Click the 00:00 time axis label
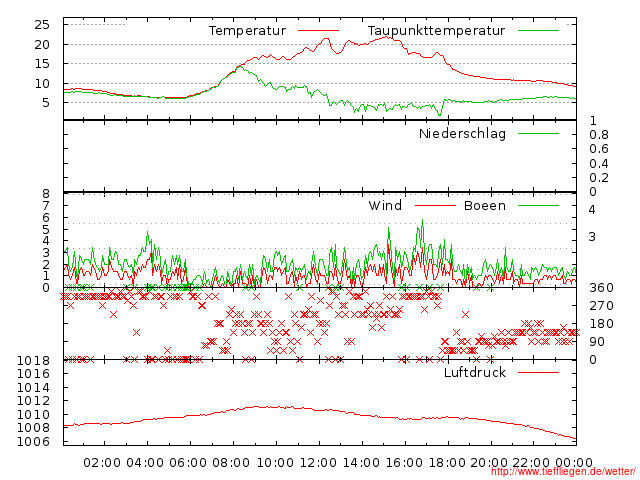This screenshot has height=480, width=640. coord(574,463)
